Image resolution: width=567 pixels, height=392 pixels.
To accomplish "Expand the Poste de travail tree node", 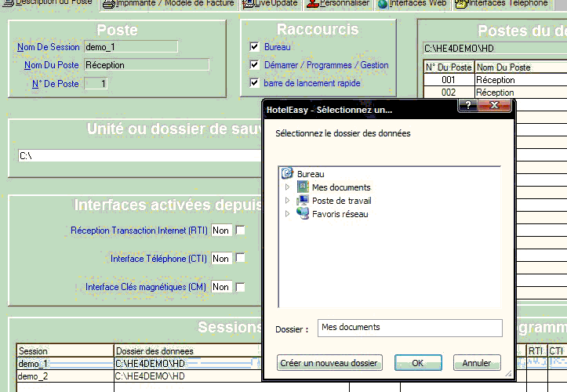I will tap(288, 201).
